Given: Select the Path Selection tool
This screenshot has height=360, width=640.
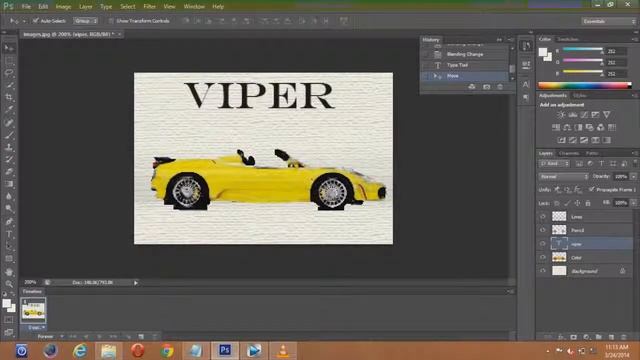Looking at the screenshot, I should [9, 247].
